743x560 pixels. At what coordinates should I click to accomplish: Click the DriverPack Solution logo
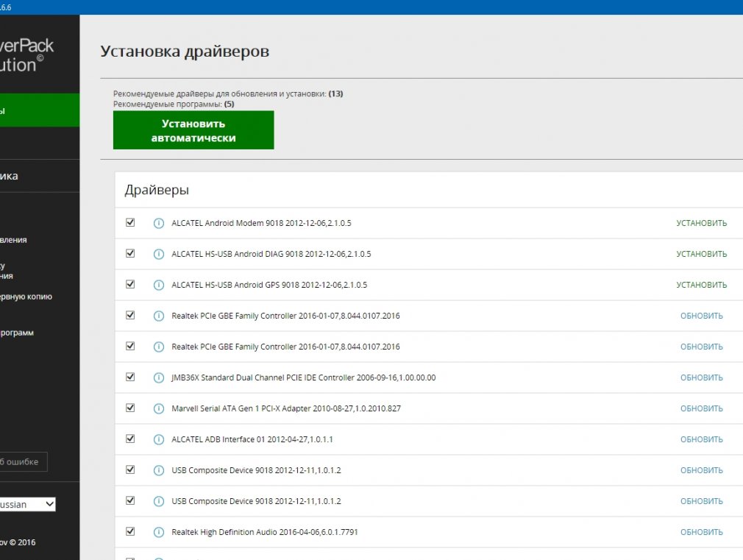point(26,55)
